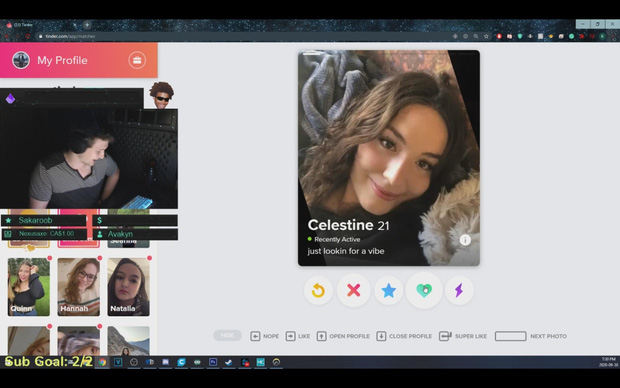
Task: Open the match Quinn thumbnail
Action: click(x=29, y=287)
